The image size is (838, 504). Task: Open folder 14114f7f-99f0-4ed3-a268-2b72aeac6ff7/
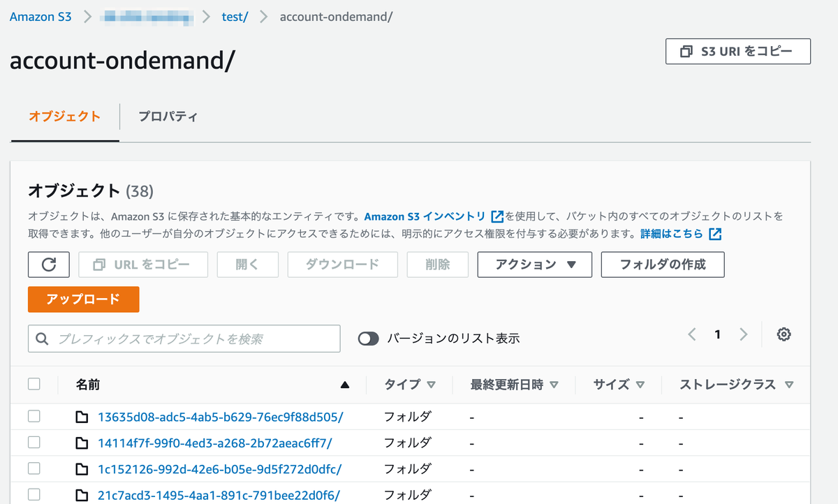[215, 443]
